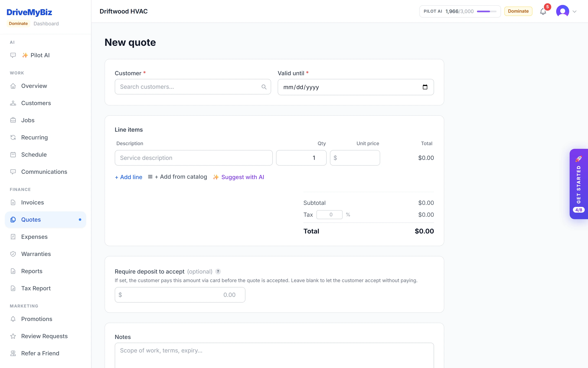
Task: Click the Tax Report file icon
Action: (x=13, y=288)
